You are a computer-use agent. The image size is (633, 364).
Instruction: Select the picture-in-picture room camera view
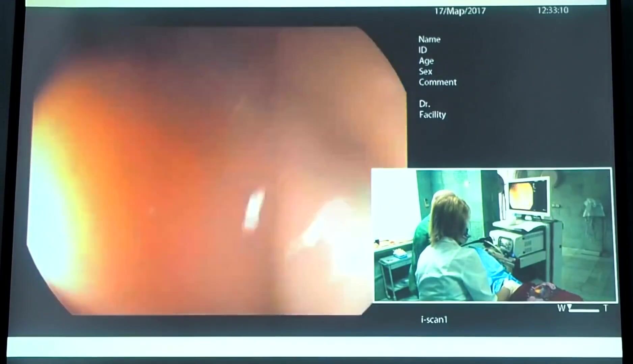click(x=495, y=235)
